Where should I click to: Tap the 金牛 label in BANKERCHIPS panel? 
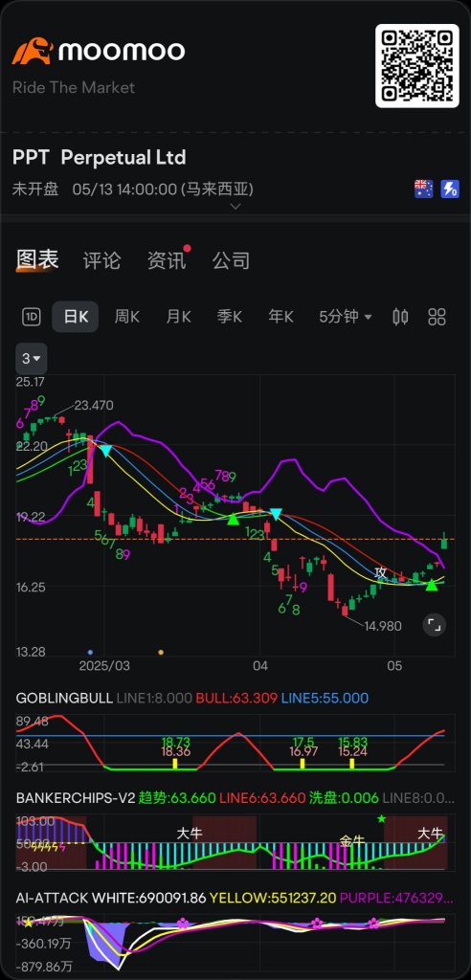point(351,840)
